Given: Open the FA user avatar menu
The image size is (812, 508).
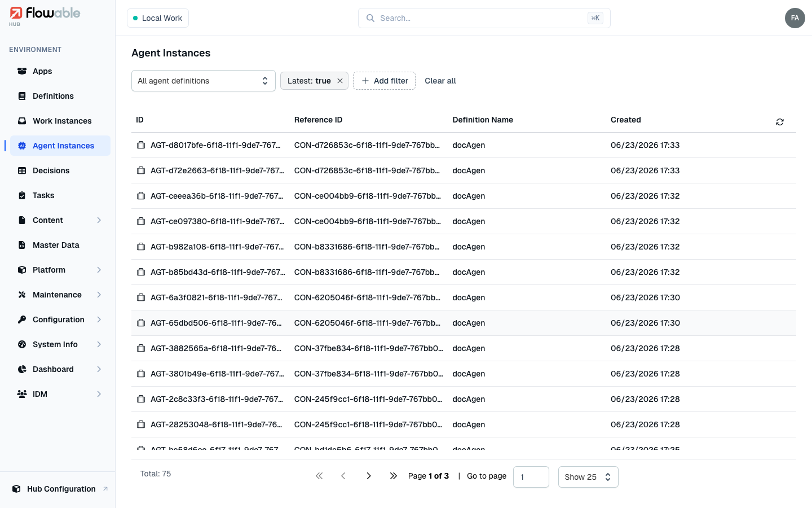Looking at the screenshot, I should (x=795, y=18).
